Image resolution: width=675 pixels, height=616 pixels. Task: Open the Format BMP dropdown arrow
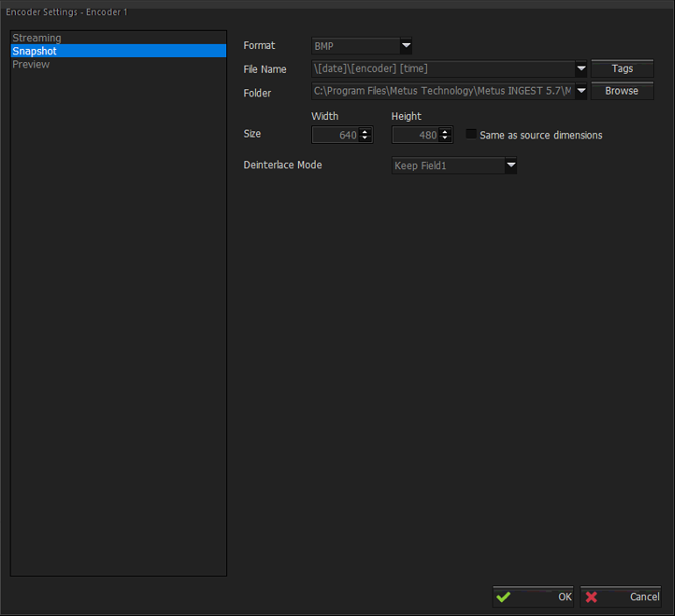tap(406, 46)
